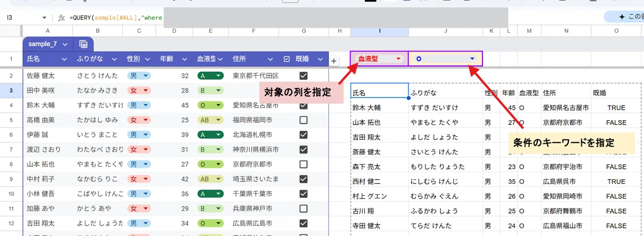Open ふりがな column header dropdown
644x236 pixels.
pyautogui.click(x=114, y=59)
